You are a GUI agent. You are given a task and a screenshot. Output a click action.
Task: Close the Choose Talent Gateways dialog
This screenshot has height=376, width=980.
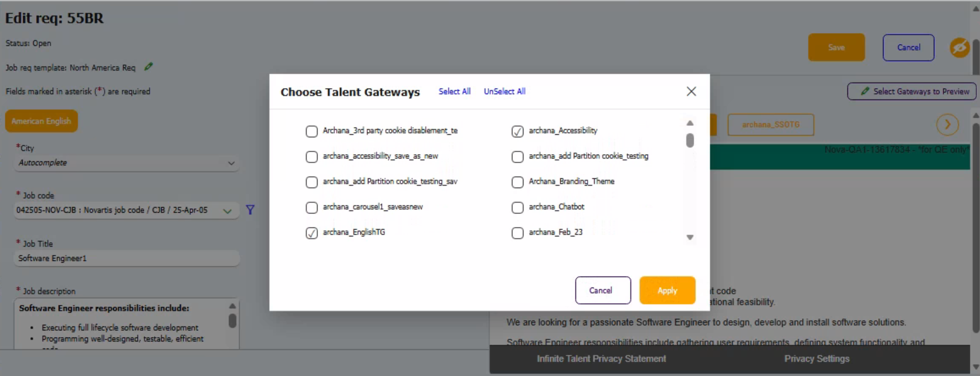click(x=691, y=91)
